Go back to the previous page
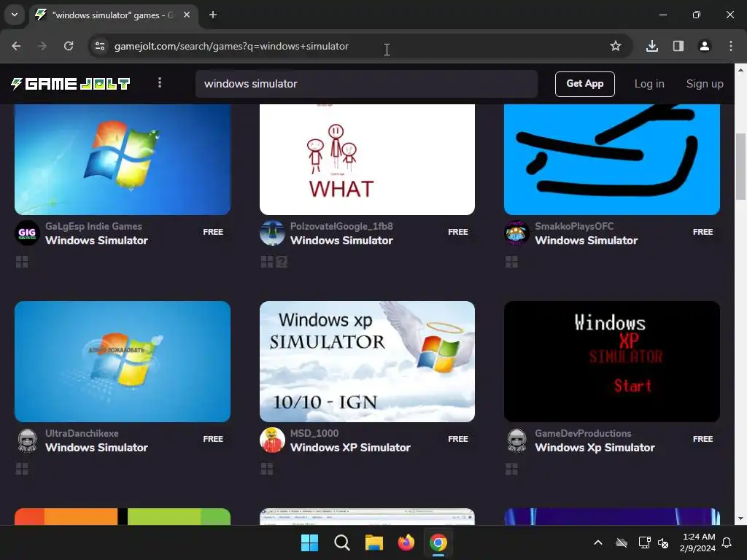The width and height of the screenshot is (747, 560). [x=16, y=46]
